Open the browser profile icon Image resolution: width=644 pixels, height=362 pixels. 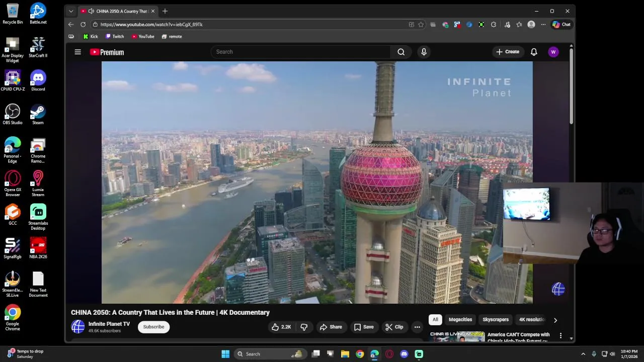coord(531,24)
